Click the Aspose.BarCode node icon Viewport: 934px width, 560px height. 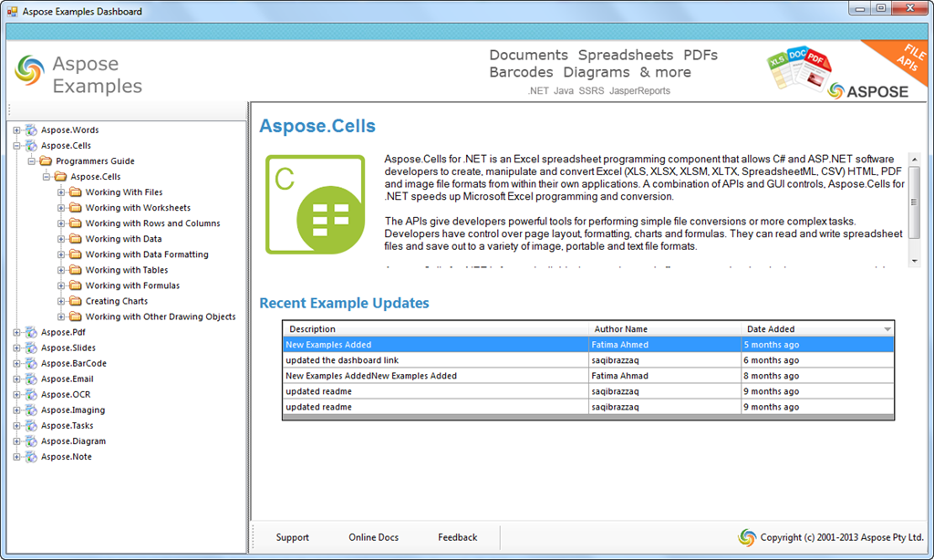click(x=31, y=363)
